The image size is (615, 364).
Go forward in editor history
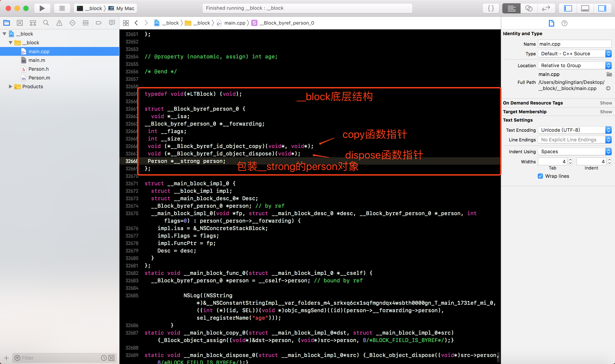tap(146, 23)
